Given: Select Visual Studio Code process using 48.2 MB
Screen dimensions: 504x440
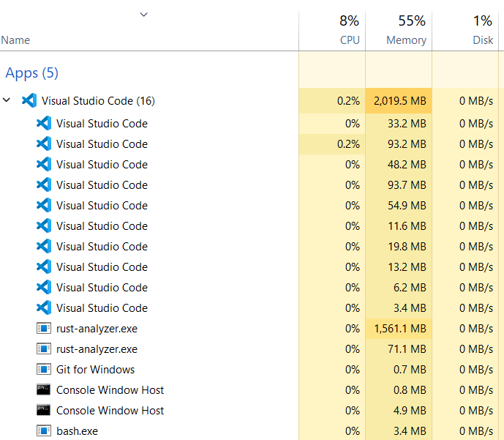Looking at the screenshot, I should coord(102,165).
